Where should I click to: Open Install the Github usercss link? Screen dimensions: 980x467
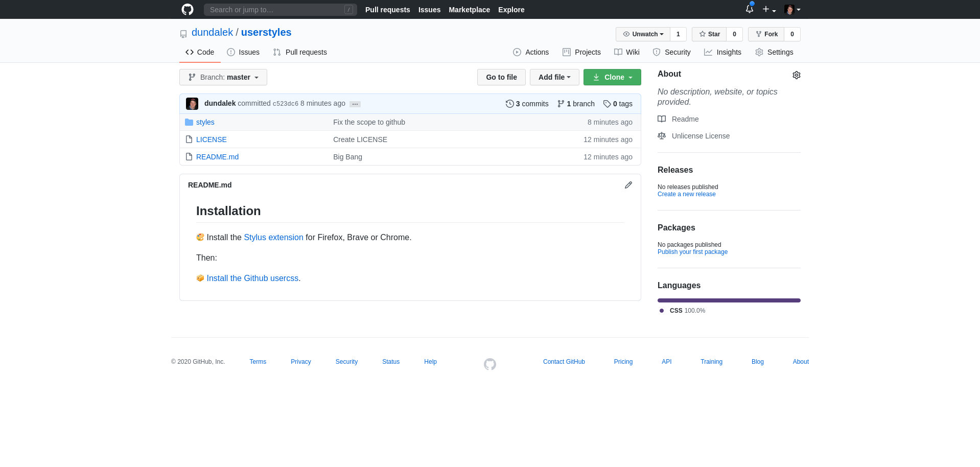click(252, 278)
